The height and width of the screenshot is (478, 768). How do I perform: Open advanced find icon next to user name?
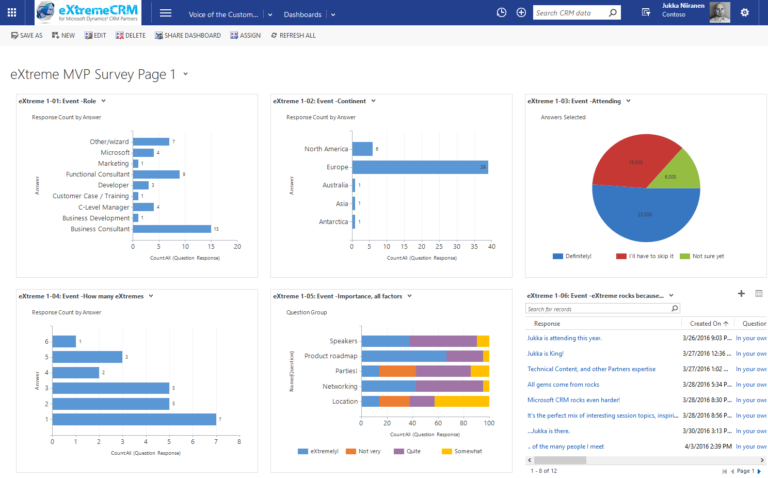(646, 13)
